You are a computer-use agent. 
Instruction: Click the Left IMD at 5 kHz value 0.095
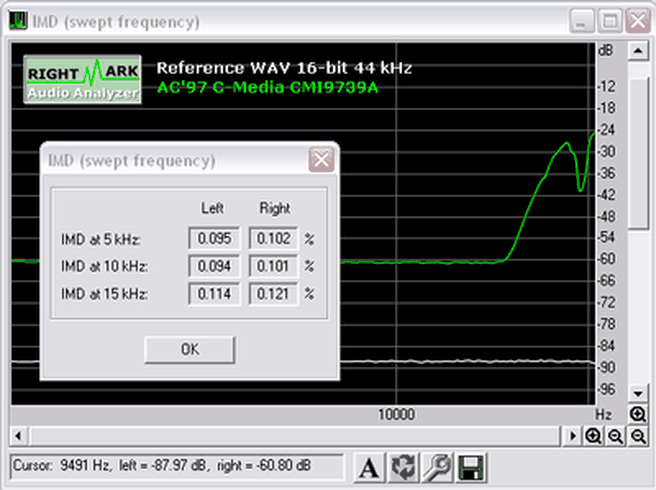click(x=214, y=239)
